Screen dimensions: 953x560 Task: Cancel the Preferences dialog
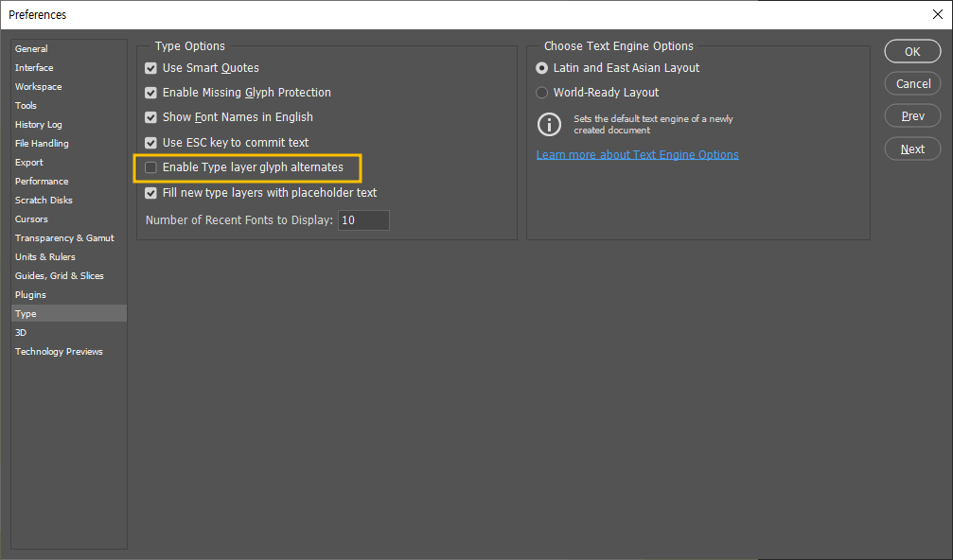[x=912, y=84]
